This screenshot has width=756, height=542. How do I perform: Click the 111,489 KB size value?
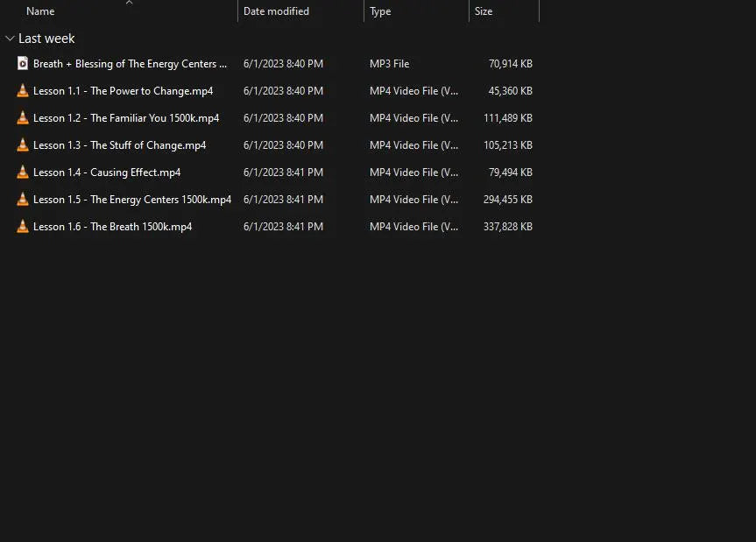coord(508,118)
